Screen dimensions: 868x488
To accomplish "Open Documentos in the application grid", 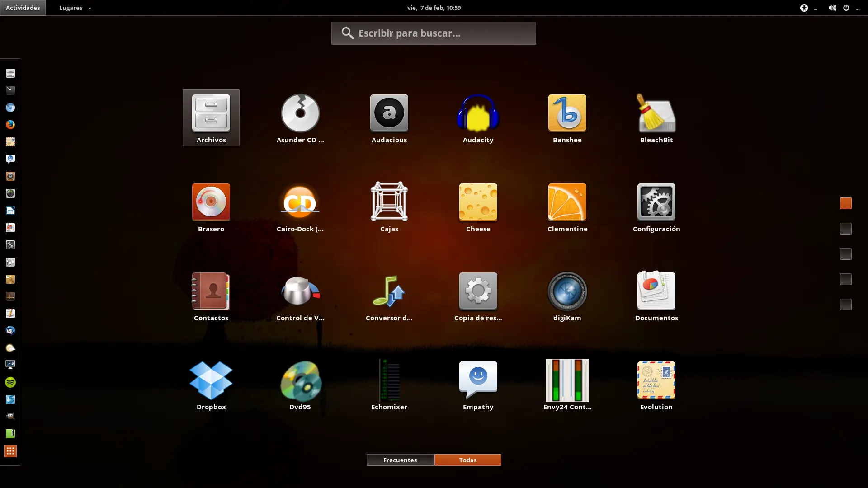I will coord(656,296).
